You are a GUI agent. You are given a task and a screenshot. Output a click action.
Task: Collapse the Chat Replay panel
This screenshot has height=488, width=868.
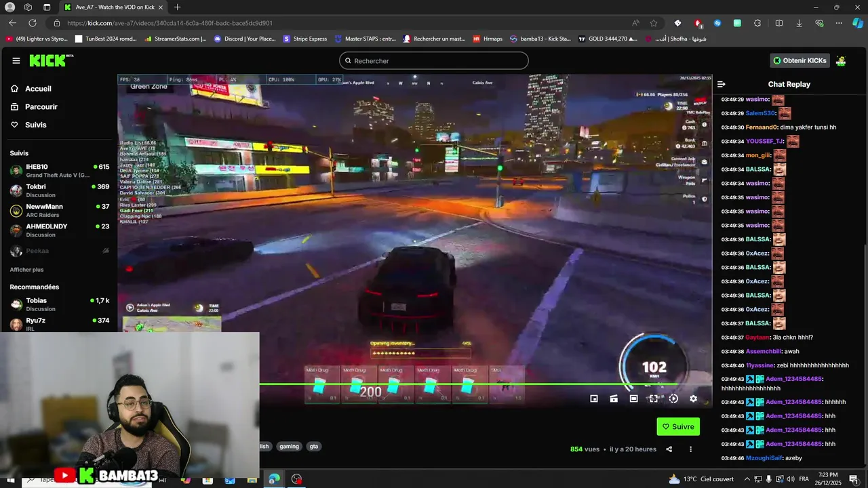722,84
